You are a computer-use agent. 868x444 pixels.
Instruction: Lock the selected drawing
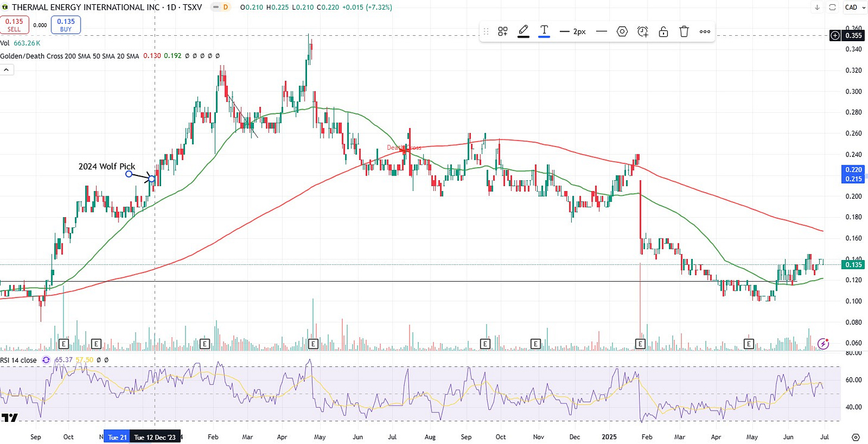(x=663, y=32)
